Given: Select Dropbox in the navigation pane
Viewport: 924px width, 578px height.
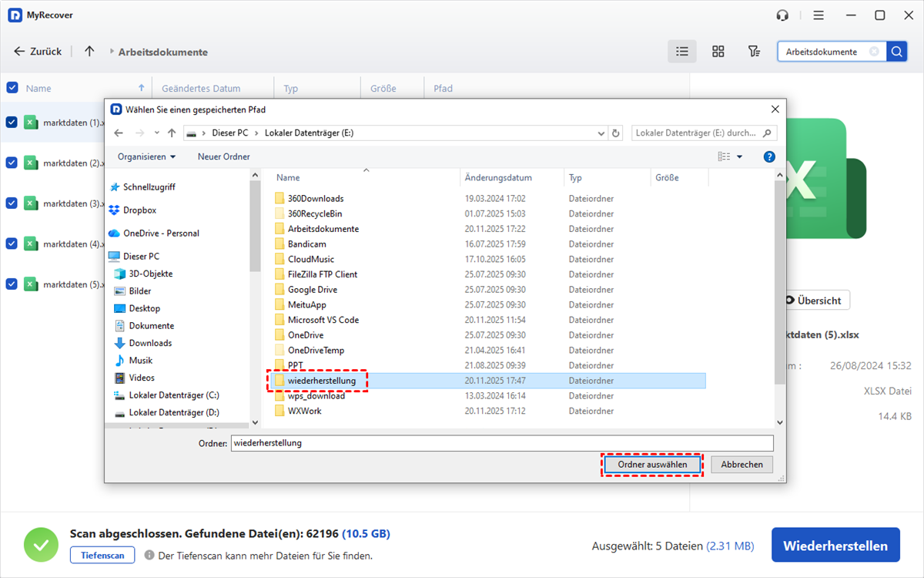Looking at the screenshot, I should (139, 210).
